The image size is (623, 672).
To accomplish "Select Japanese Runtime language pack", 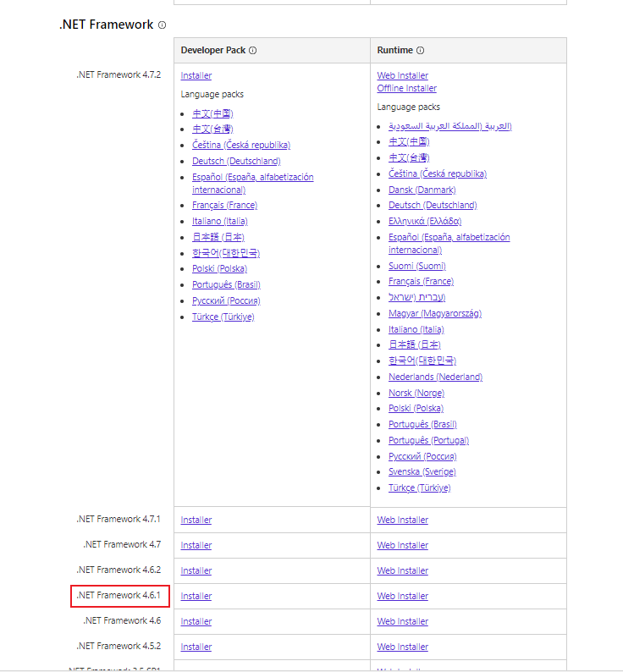I will [415, 345].
